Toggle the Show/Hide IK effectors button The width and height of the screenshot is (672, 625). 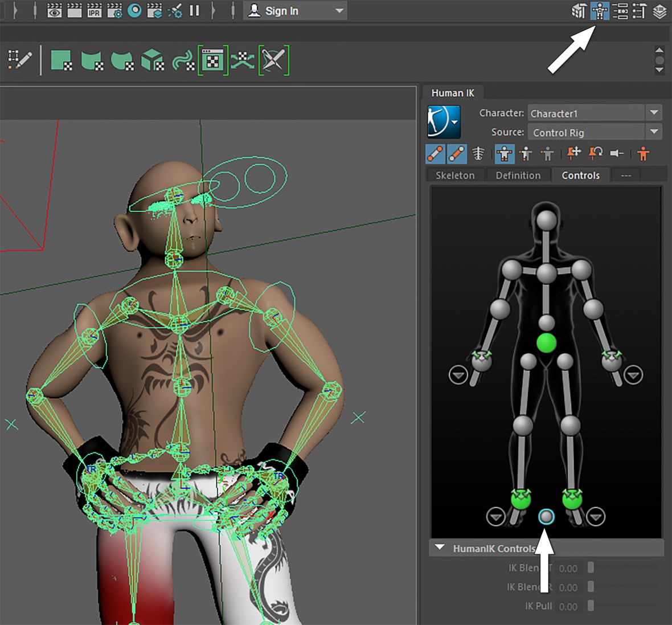(435, 153)
